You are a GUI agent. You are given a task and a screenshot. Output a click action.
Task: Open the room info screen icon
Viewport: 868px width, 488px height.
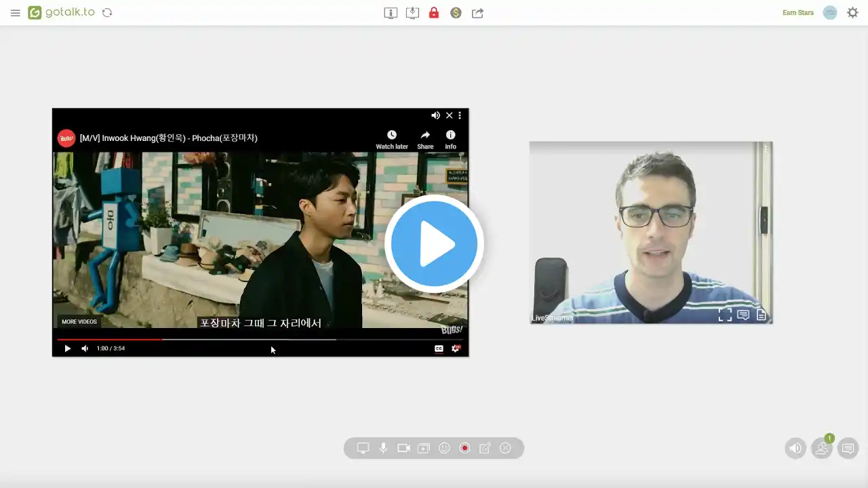(x=391, y=13)
